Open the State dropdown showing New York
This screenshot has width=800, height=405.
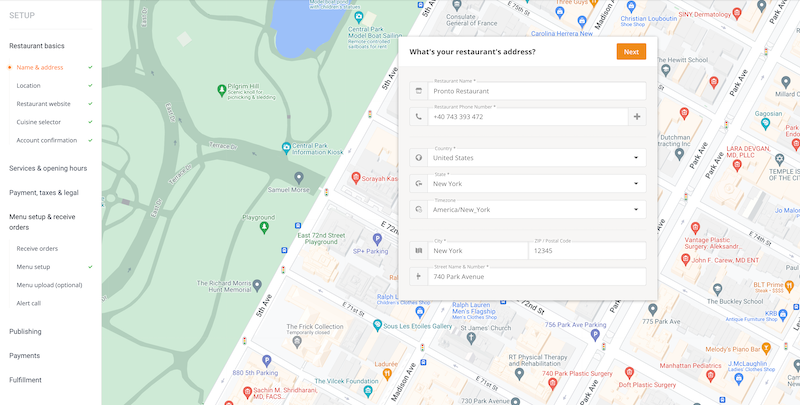537,184
